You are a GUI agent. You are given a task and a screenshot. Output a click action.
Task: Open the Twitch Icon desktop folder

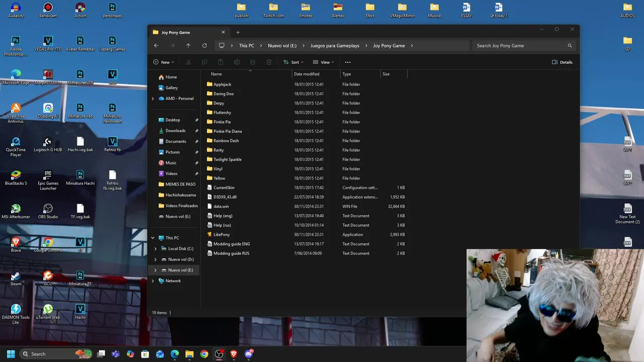pyautogui.click(x=273, y=11)
